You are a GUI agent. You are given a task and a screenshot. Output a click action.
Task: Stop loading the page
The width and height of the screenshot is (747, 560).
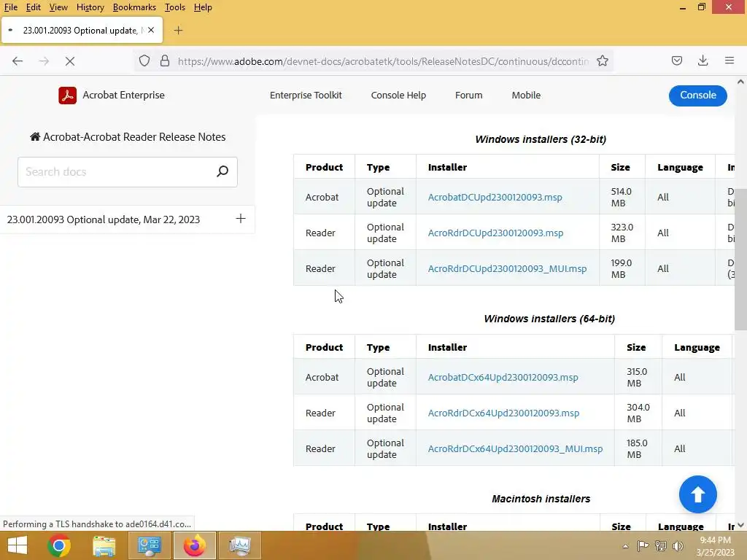(x=70, y=61)
